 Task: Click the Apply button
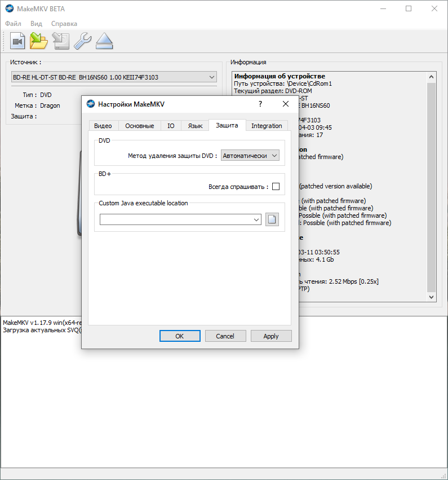[x=271, y=336]
